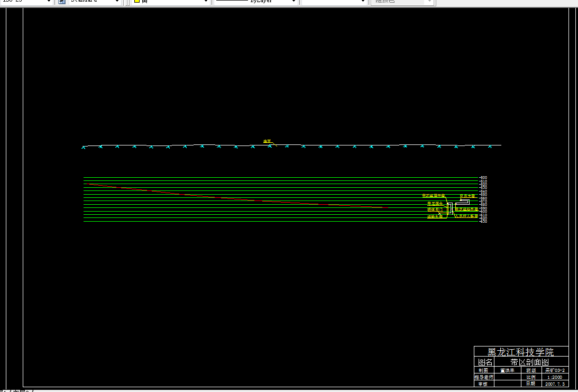Select the date value 2007.7.3
The width and height of the screenshot is (578, 392).
555,384
